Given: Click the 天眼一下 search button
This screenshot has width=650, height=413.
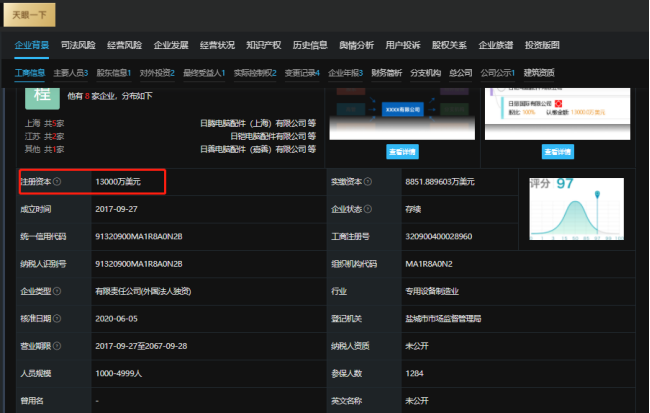Looking at the screenshot, I should coord(29,15).
